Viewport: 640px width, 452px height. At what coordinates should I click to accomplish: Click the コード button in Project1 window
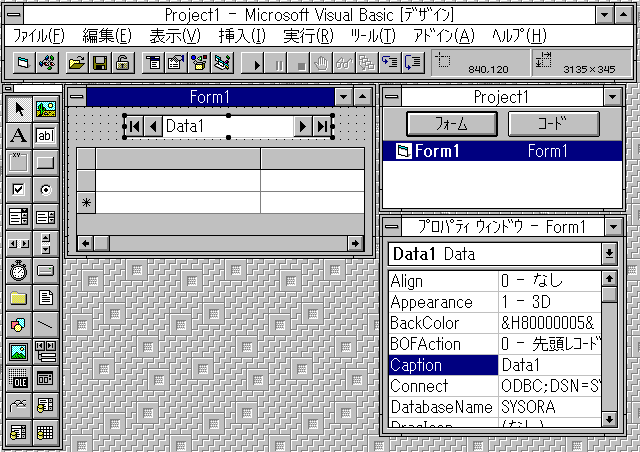(553, 124)
